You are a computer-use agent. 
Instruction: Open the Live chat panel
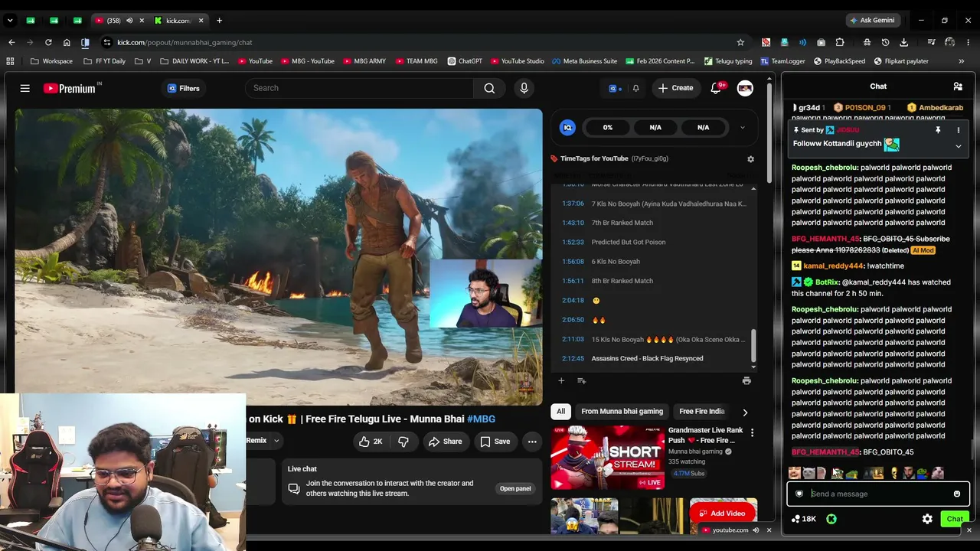pos(515,488)
